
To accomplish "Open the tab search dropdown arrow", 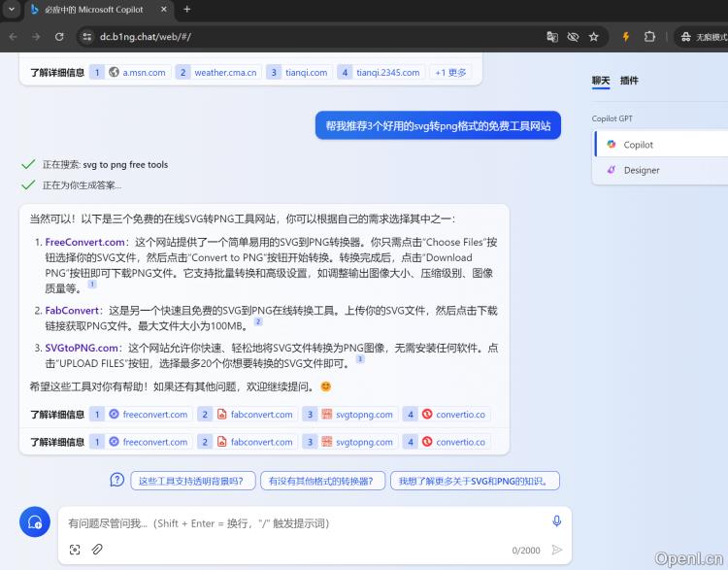I will (x=11, y=10).
